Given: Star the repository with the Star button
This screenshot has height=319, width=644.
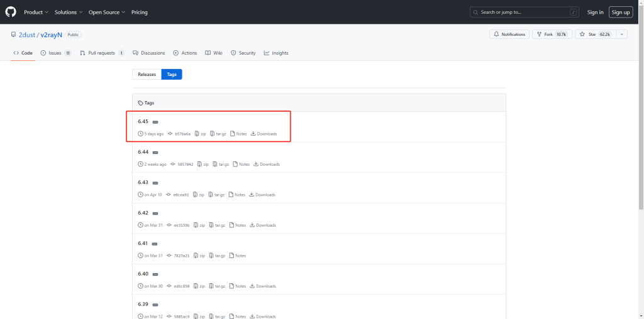Looking at the screenshot, I should (x=595, y=35).
